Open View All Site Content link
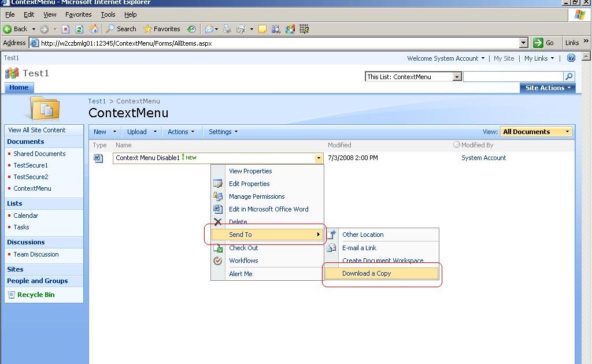This screenshot has width=592, height=364. click(x=36, y=130)
